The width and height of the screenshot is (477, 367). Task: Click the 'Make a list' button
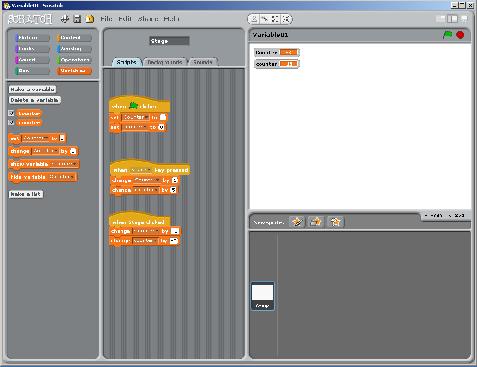(26, 194)
